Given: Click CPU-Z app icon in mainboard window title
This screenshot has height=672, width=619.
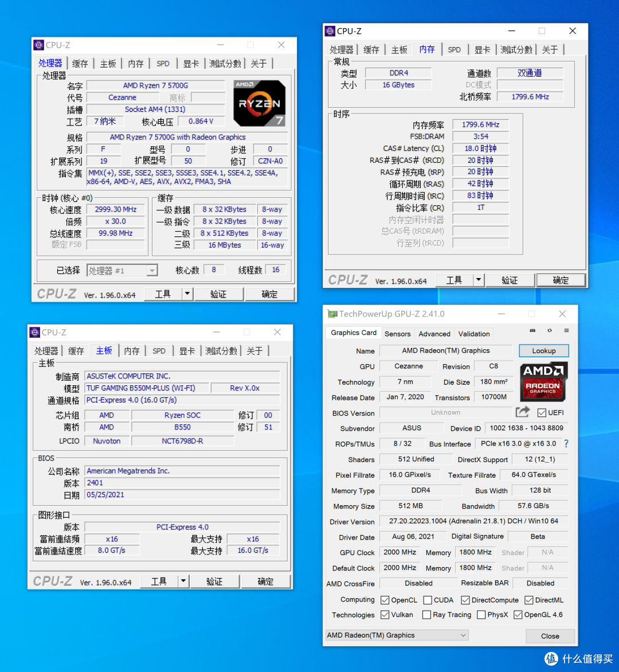Looking at the screenshot, I should (35, 332).
